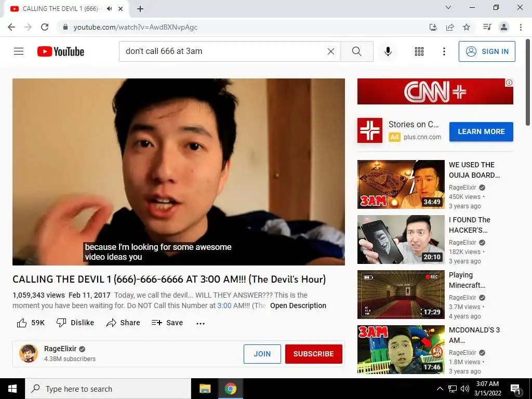This screenshot has width=532, height=399.
Task: Open the tab search chevron
Action: tap(448, 7)
